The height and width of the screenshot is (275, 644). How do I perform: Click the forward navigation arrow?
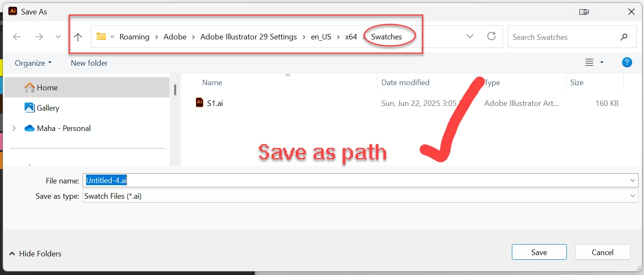tap(39, 37)
